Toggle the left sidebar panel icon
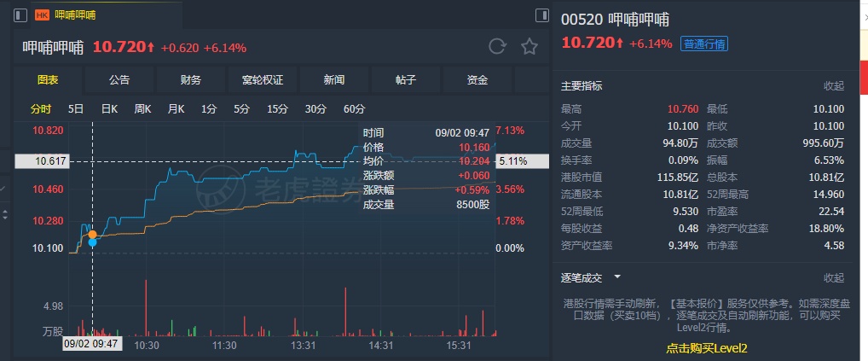This screenshot has width=868, height=361. coord(20,15)
